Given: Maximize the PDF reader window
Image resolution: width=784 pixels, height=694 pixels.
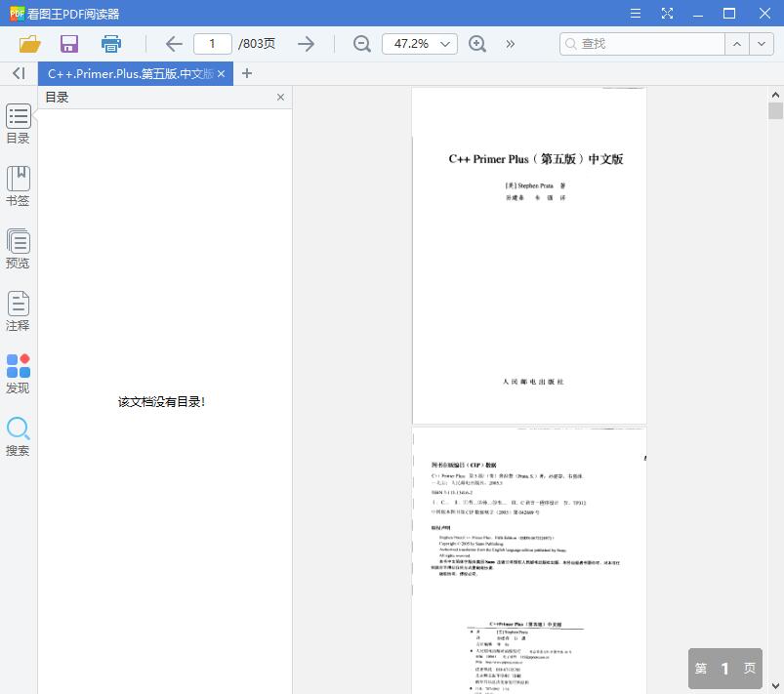Looking at the screenshot, I should [x=729, y=13].
